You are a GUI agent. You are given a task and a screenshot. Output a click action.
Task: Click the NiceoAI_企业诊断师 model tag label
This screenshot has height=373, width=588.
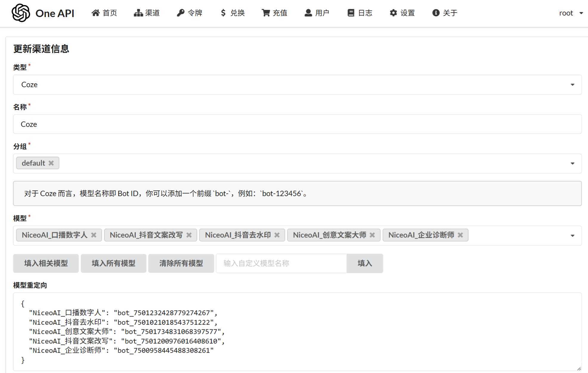pos(421,235)
